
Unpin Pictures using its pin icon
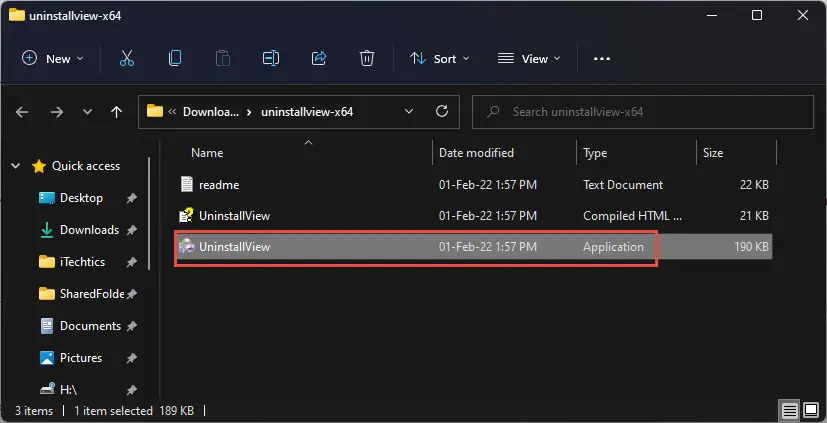pyautogui.click(x=132, y=358)
